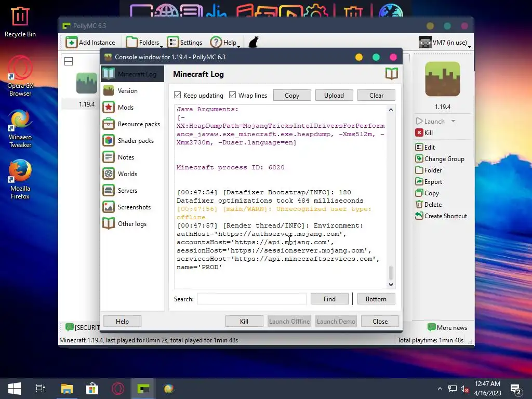Screen dimensions: 532x399
Task: Click the Find button
Action: pyautogui.click(x=329, y=299)
